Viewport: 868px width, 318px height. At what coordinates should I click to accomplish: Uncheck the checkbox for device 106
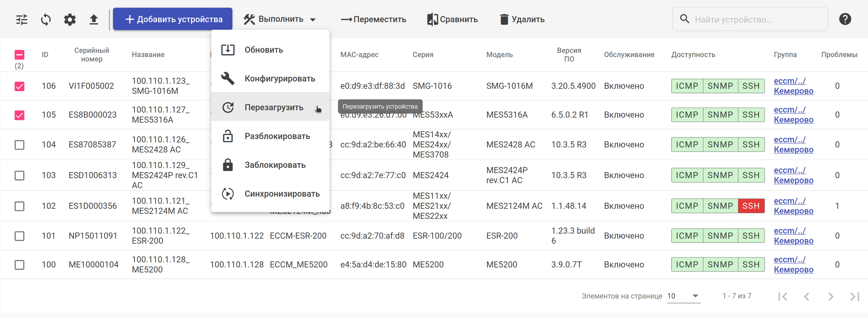[20, 86]
